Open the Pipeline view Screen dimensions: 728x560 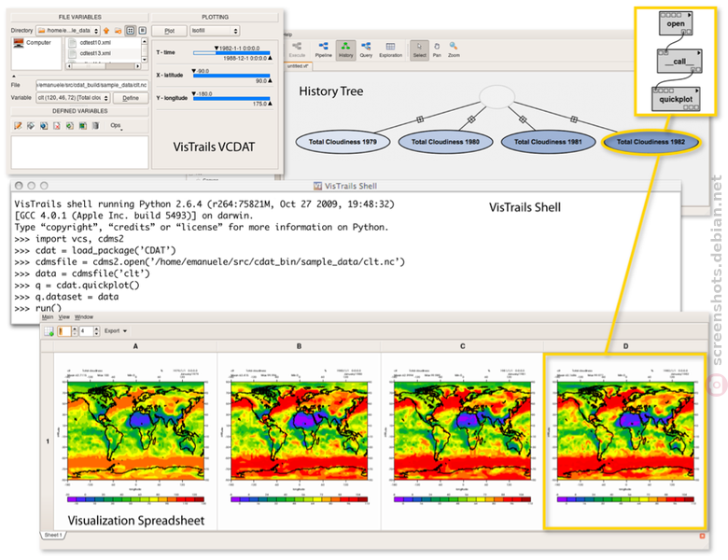[323, 49]
